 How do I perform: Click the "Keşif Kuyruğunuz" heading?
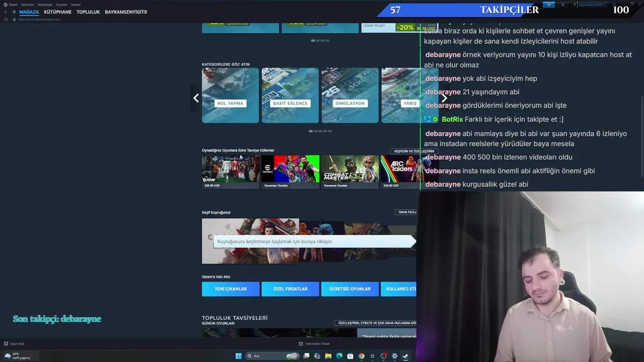[x=216, y=212]
